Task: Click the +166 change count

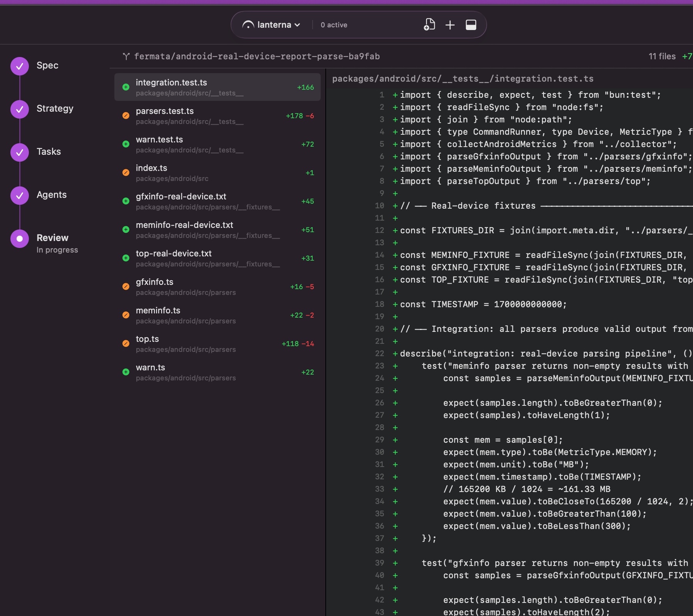Action: click(305, 87)
